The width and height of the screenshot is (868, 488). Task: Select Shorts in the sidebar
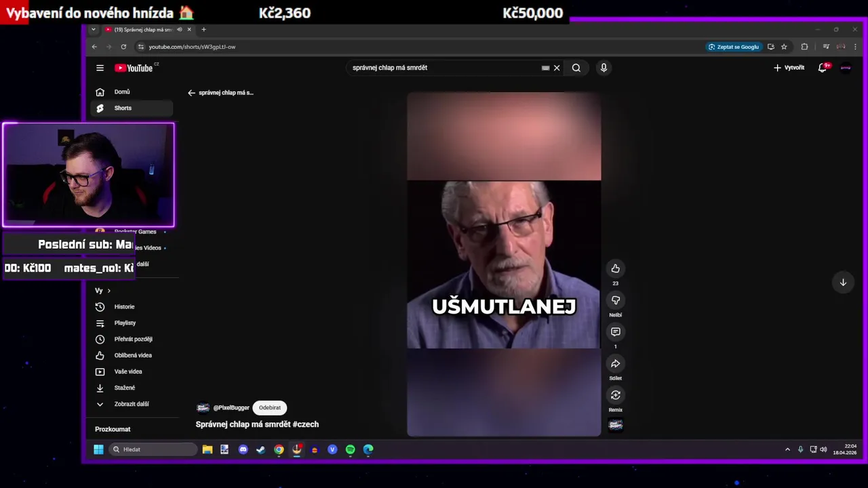(132, 108)
